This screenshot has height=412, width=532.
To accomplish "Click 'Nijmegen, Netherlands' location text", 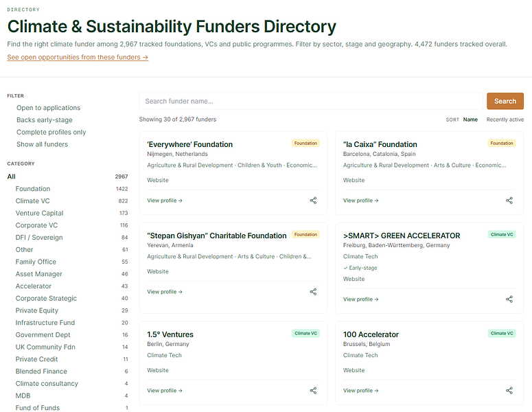I will (x=177, y=154).
